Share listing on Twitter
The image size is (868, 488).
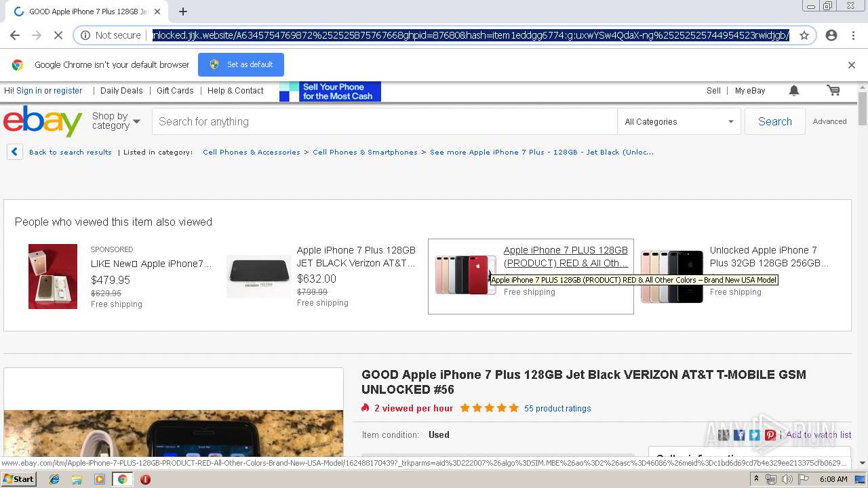pos(754,435)
